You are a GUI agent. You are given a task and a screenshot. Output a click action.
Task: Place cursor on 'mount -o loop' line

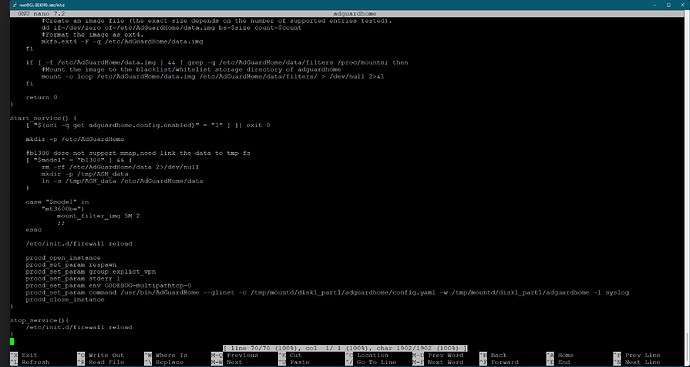[x=213, y=77]
